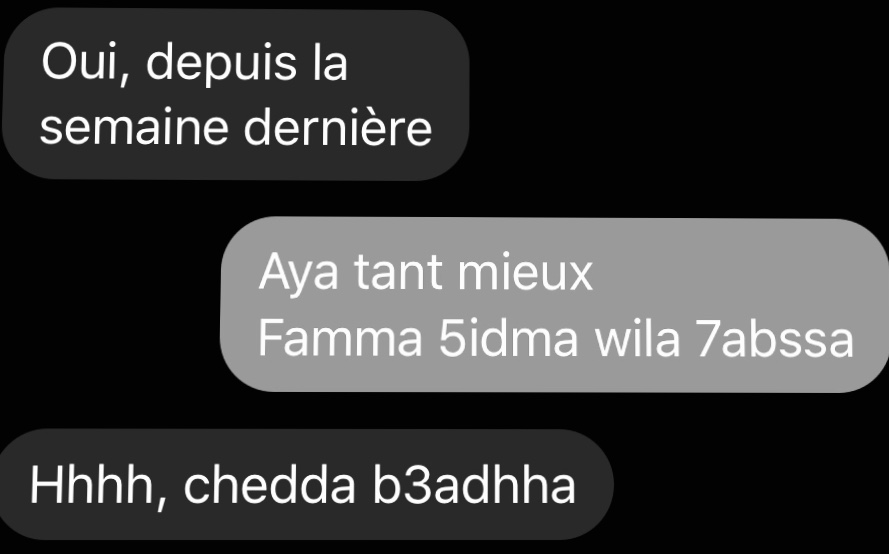Screen dimensions: 889x554
Task: Select the "Aya tant mieux" sent message bubble
Action: pyautogui.click(x=554, y=305)
